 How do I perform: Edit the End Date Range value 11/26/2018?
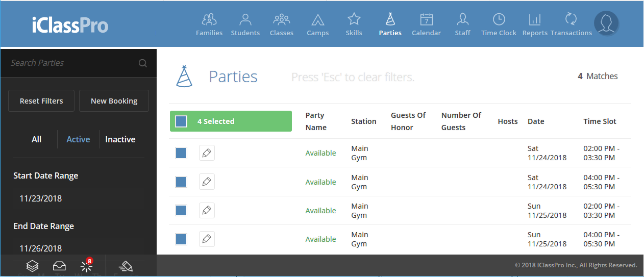coord(41,248)
